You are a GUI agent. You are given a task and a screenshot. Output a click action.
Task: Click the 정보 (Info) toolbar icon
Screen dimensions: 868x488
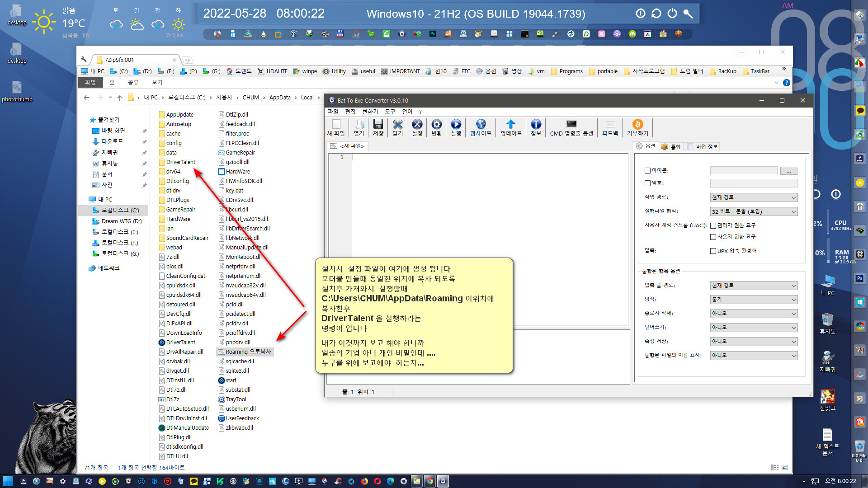point(536,127)
